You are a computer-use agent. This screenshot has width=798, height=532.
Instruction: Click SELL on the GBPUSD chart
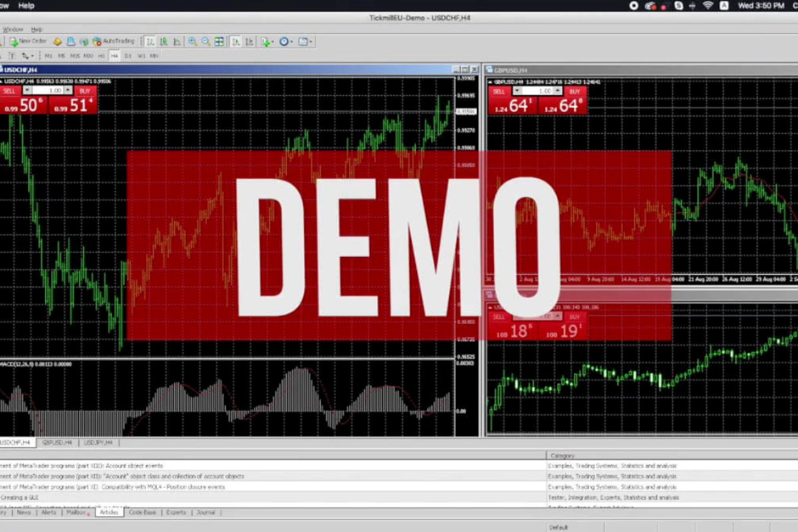(x=499, y=92)
